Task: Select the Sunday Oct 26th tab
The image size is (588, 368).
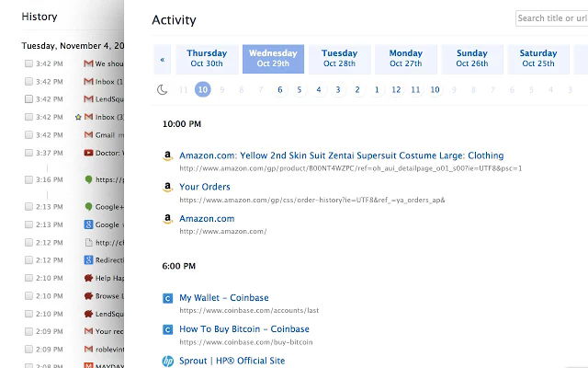Action: [x=472, y=59]
